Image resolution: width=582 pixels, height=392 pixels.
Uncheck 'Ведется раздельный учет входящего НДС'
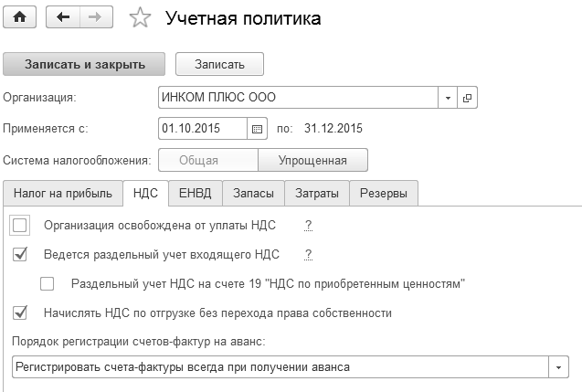point(20,255)
